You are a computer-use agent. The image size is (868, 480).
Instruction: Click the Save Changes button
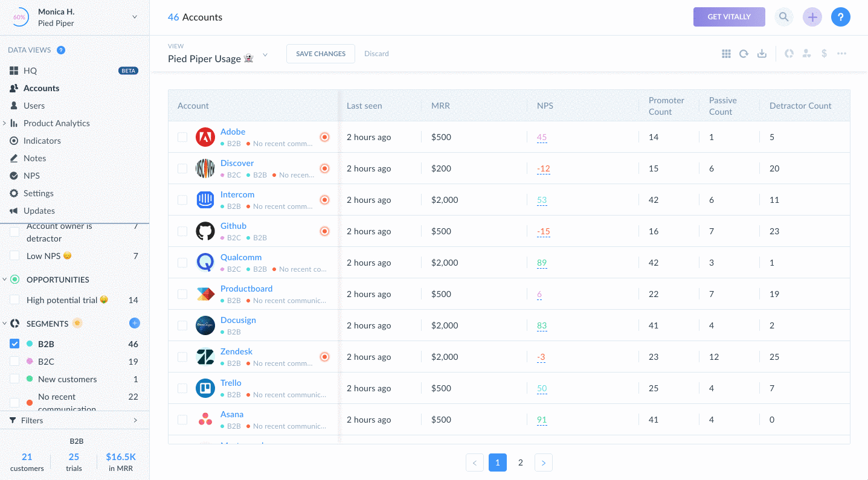pyautogui.click(x=321, y=54)
